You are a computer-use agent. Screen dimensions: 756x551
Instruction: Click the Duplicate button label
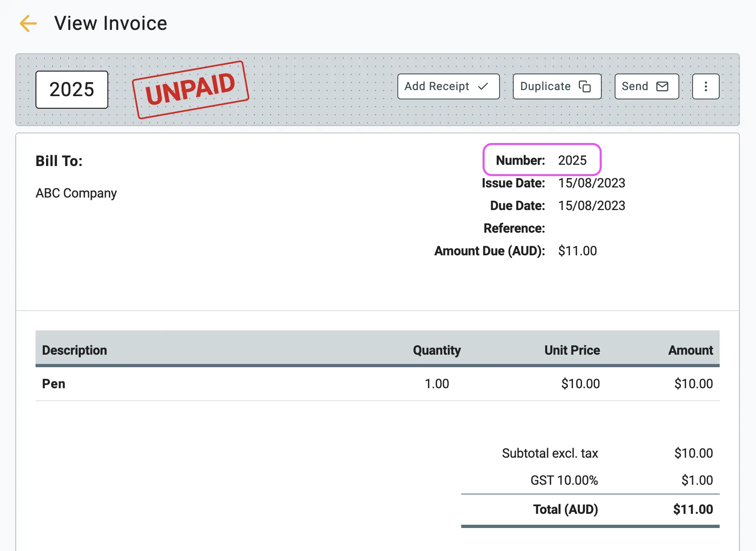(x=545, y=86)
